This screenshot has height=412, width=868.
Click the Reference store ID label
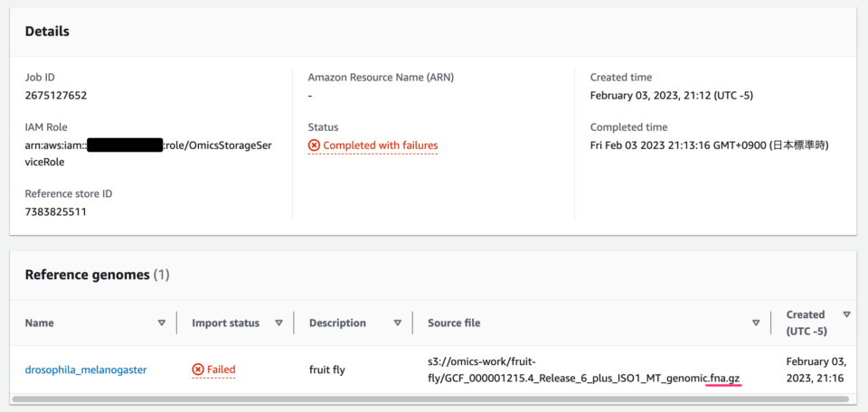point(69,193)
